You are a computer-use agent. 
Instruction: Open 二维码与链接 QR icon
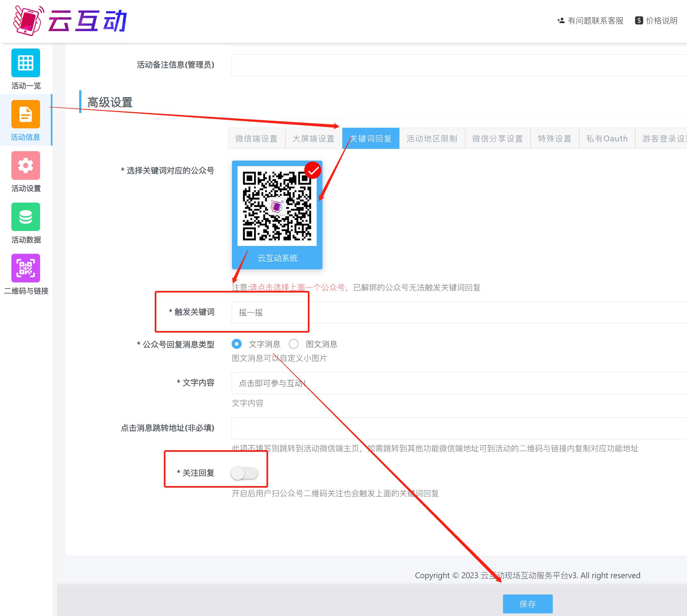point(26,268)
